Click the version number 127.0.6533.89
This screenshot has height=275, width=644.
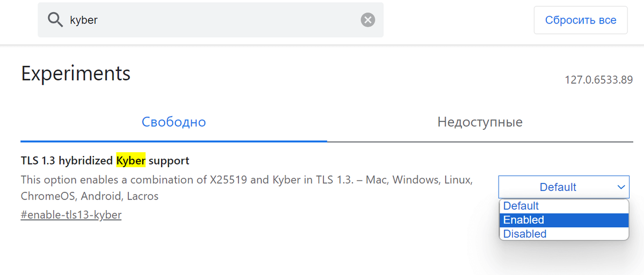pos(598,80)
